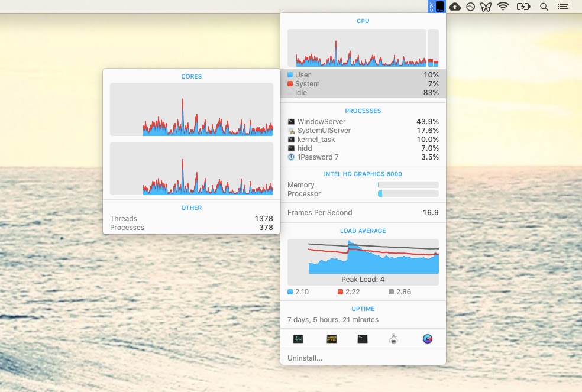Screen dimensions: 582x392
Task: Open Terminal from the shortcut icon row
Action: tap(363, 339)
